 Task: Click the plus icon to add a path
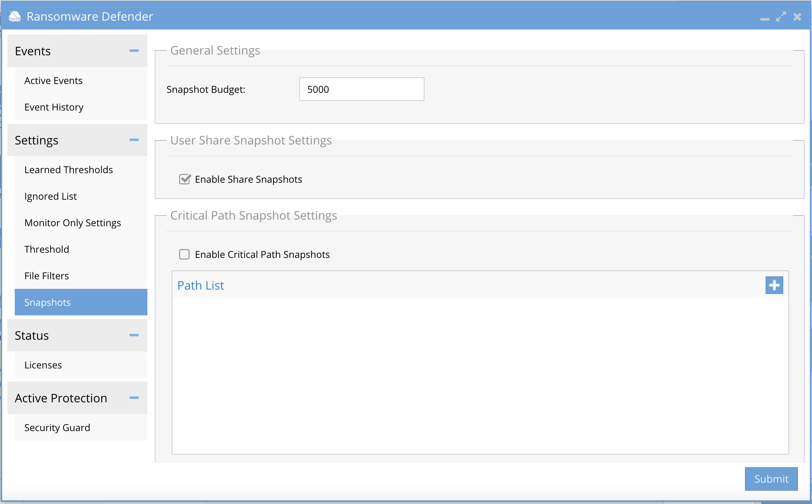point(774,285)
